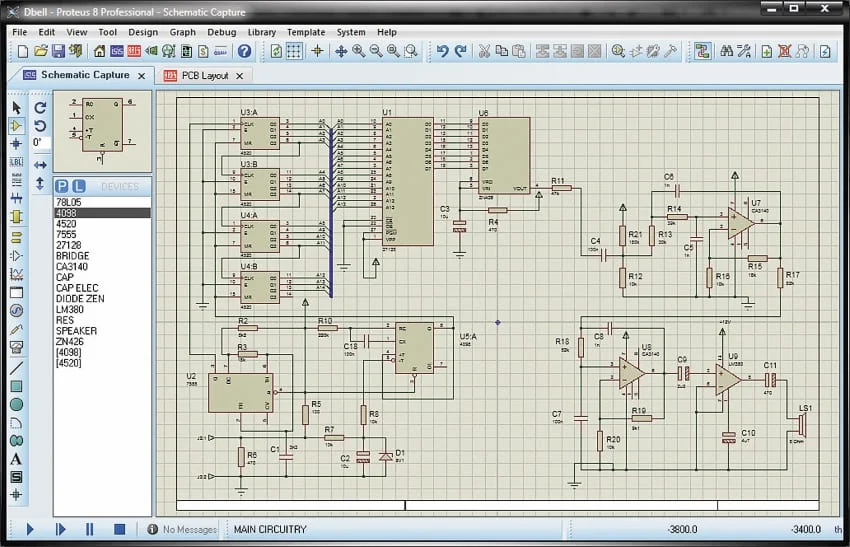
Task: Click the Play simulation button
Action: 30,529
